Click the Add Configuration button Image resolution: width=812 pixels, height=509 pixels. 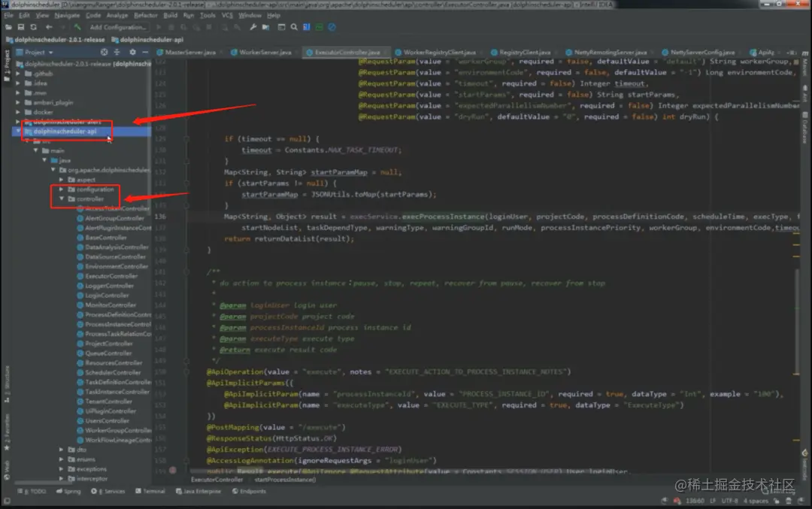tap(118, 27)
